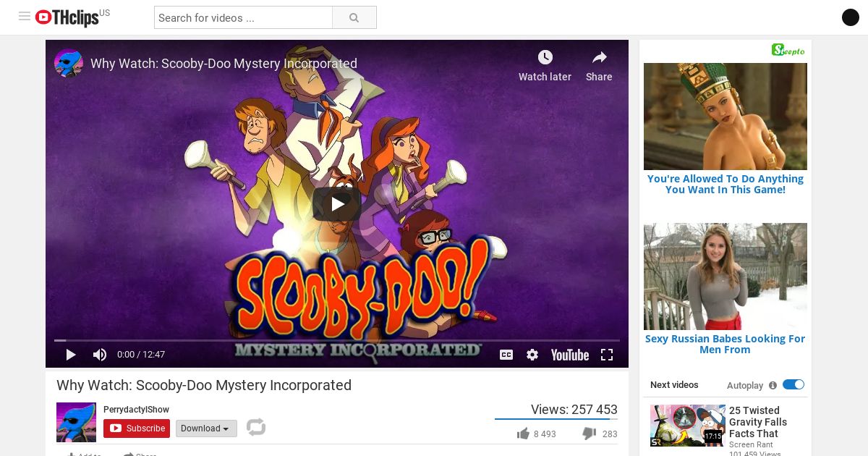
Task: Click the PerrydactylShow channel thumbnail below video
Action: coord(76,422)
